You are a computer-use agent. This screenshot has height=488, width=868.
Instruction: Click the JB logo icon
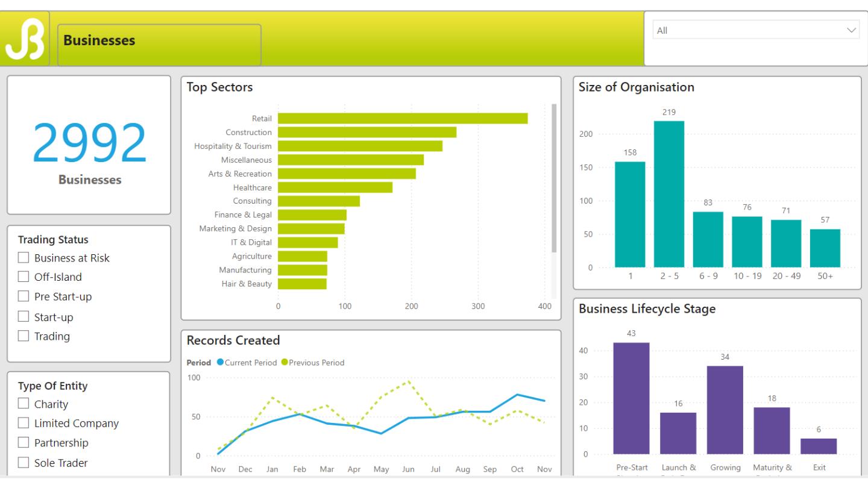click(25, 40)
